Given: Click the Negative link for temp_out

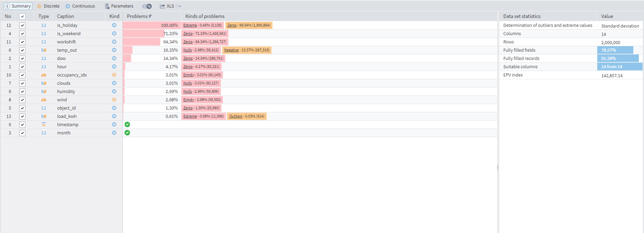Looking at the screenshot, I should coord(231,50).
